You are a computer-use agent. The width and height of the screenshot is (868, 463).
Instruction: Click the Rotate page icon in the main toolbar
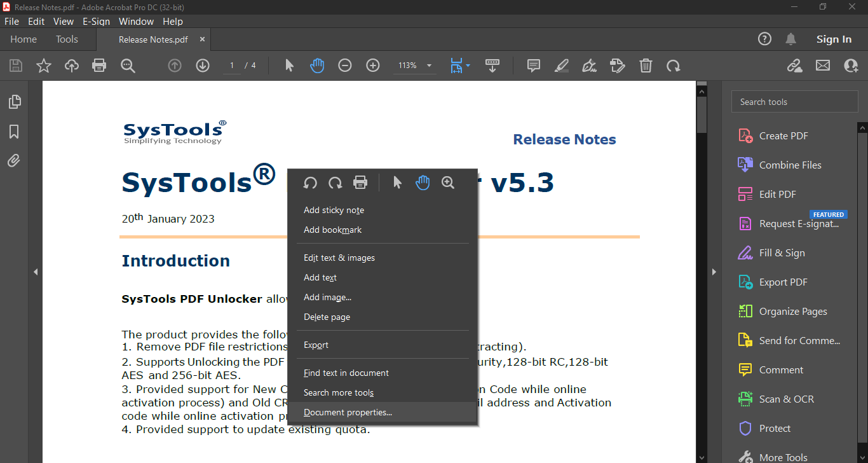(674, 66)
